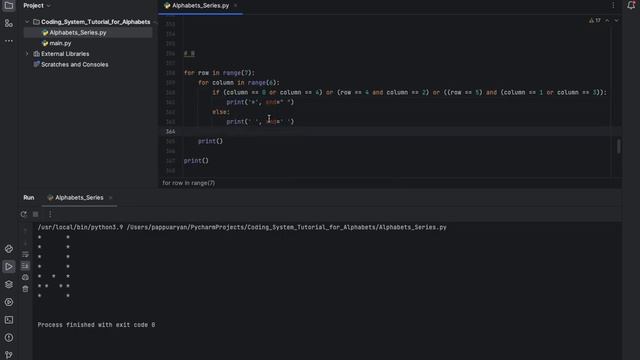Rerun Alphabets_Series script

(24, 214)
